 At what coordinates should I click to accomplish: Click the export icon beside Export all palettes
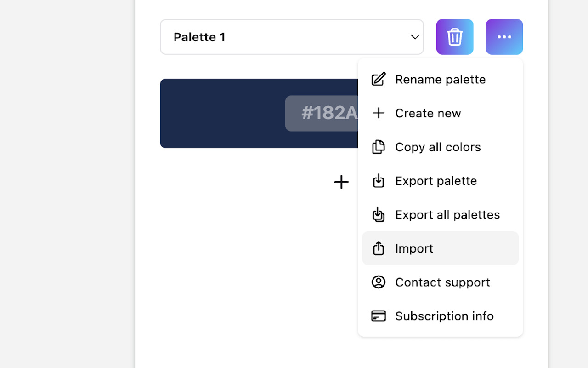click(379, 214)
